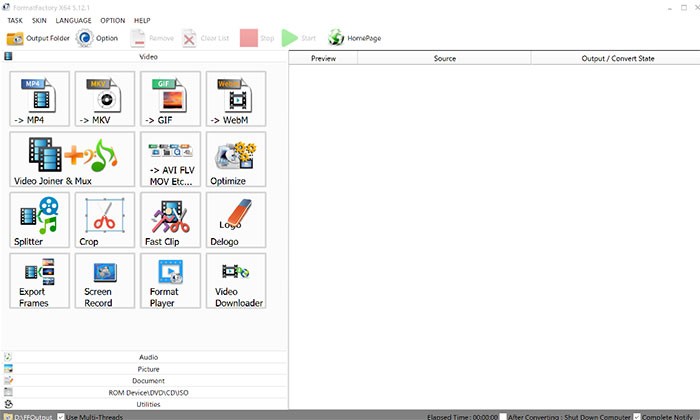Open the -> WebM converter

236,98
